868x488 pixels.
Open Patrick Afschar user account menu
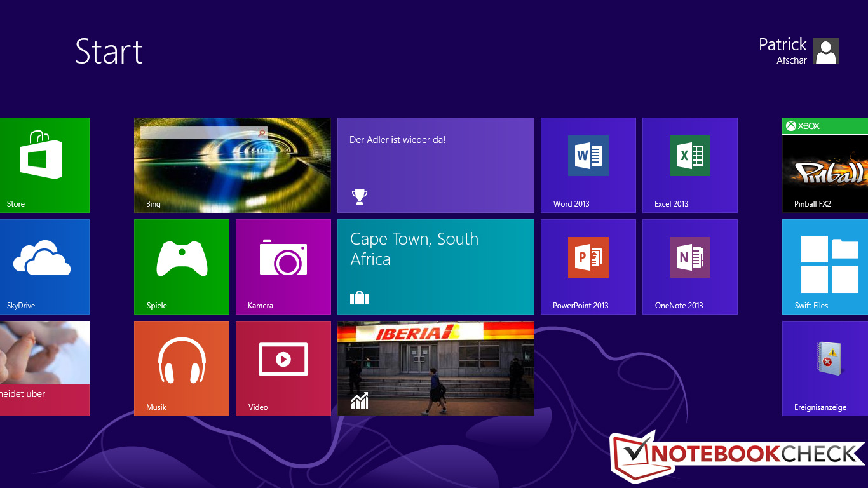[x=798, y=51]
